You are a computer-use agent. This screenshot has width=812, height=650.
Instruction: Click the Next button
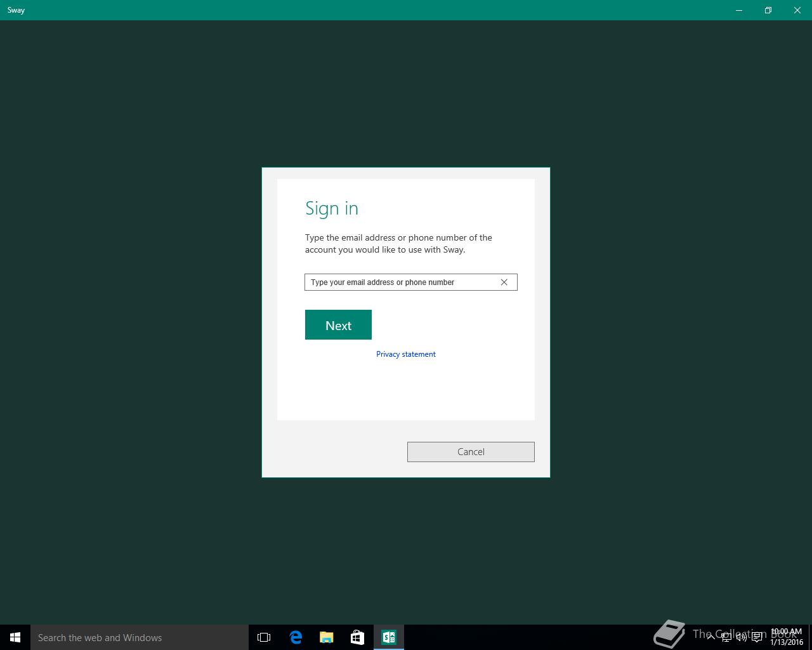pyautogui.click(x=338, y=325)
